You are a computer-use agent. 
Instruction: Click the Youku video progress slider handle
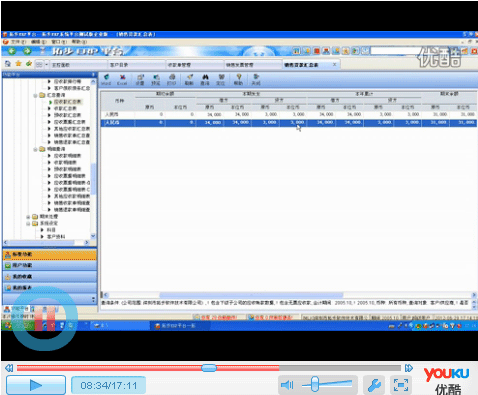[209, 368]
